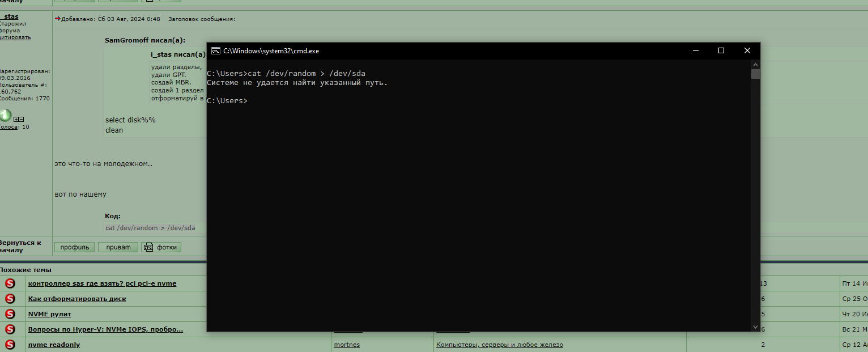Image resolution: width=868 pixels, height=352 pixels.
Task: Click the post date 'Сб 03 Авг, 2024 0:48'
Action: click(129, 19)
